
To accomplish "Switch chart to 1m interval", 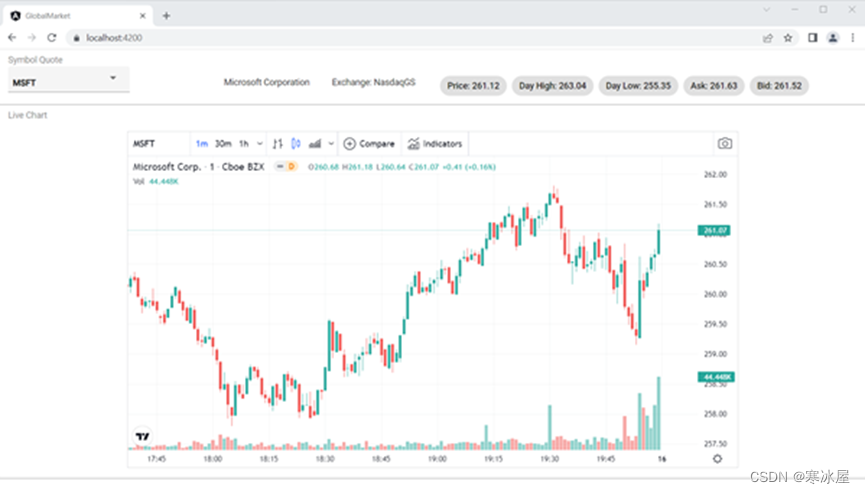I will pos(202,144).
